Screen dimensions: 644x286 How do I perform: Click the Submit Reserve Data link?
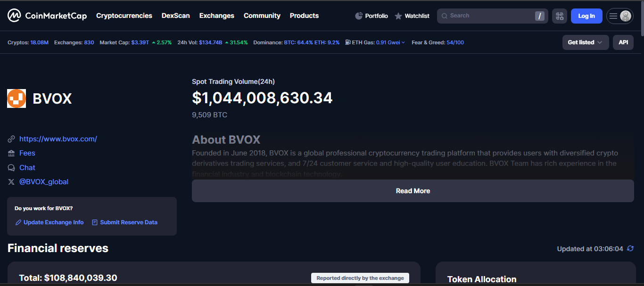coord(129,222)
